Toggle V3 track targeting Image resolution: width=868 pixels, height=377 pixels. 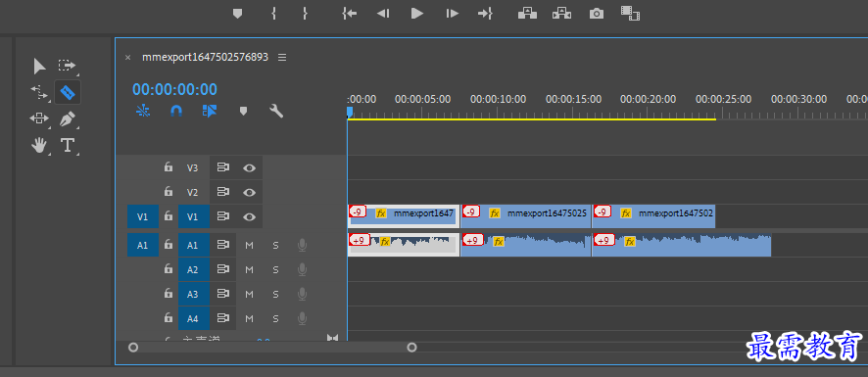coord(192,167)
